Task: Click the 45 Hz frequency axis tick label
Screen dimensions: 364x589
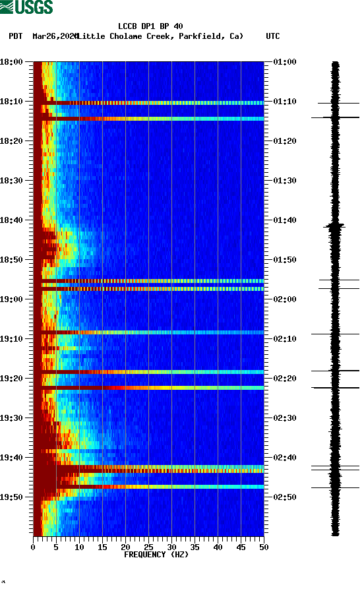Action: [x=241, y=547]
